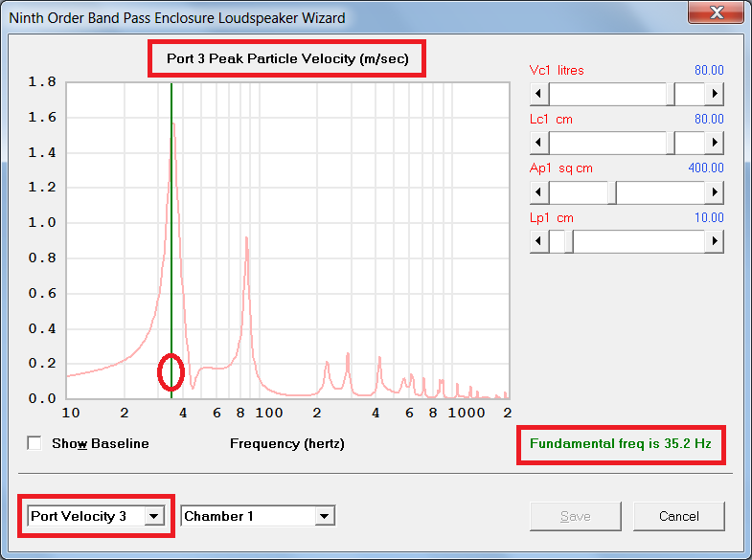Click the Ap1 sq cm slider thumb
The image size is (752, 560).
click(612, 192)
